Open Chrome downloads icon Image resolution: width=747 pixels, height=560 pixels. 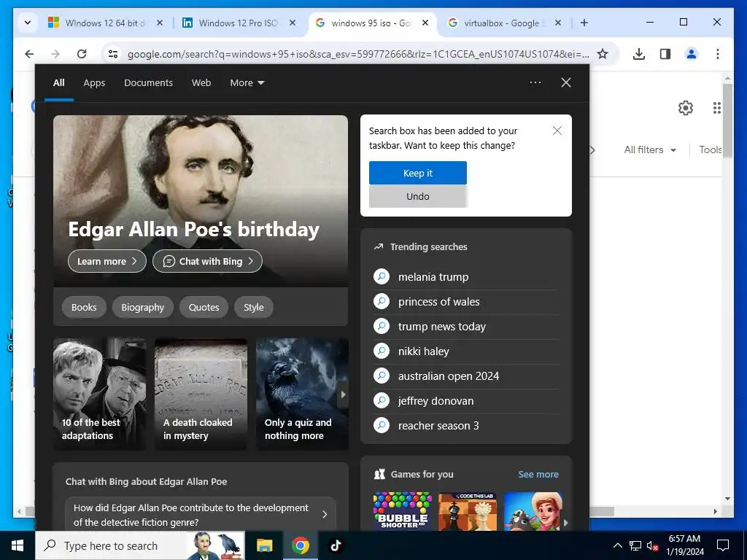[639, 54]
